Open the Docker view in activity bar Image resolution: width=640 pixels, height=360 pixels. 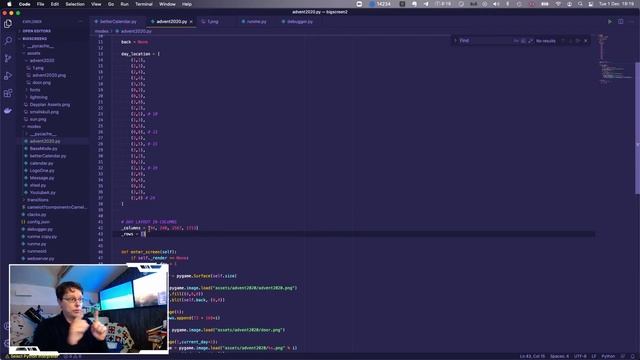point(8,111)
